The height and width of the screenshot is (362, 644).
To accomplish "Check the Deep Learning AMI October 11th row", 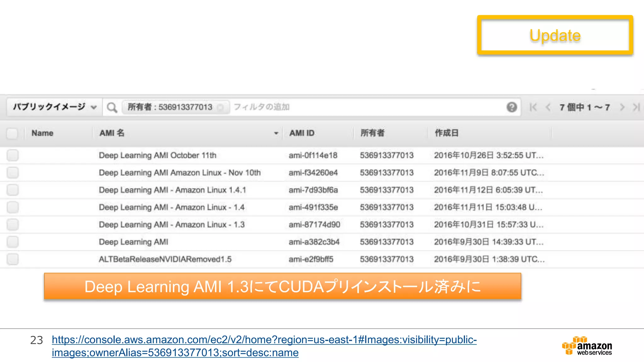I will (x=13, y=155).
